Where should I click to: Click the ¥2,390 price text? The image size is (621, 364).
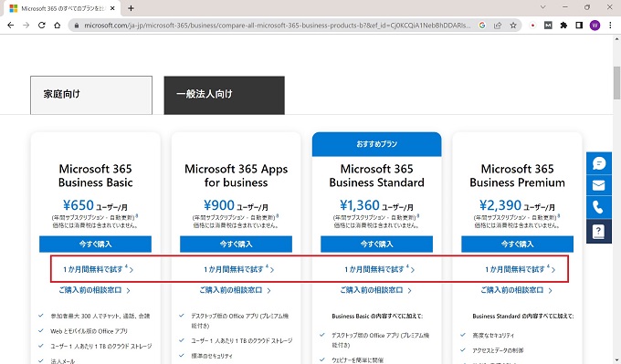point(500,205)
